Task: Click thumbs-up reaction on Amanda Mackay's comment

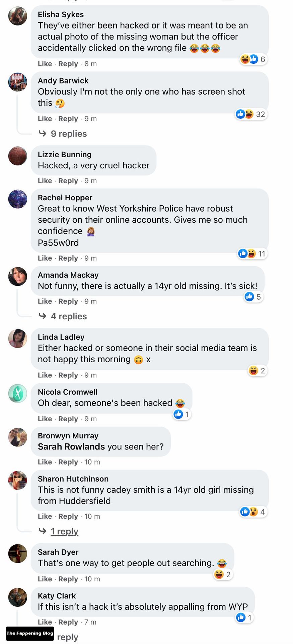Action: pos(249,297)
